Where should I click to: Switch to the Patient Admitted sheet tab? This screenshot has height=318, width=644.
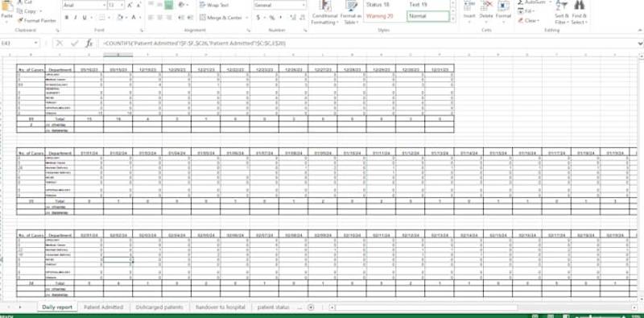click(x=103, y=307)
